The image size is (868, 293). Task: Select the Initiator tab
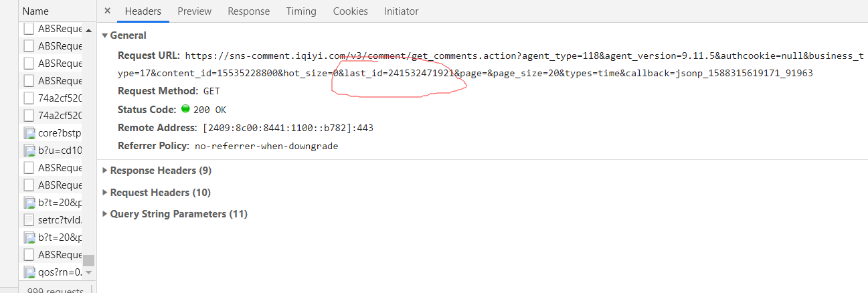coord(402,11)
